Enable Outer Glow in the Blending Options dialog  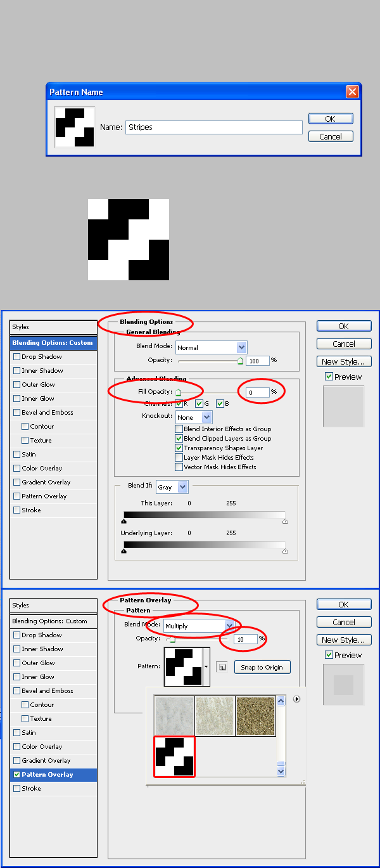[x=16, y=385]
